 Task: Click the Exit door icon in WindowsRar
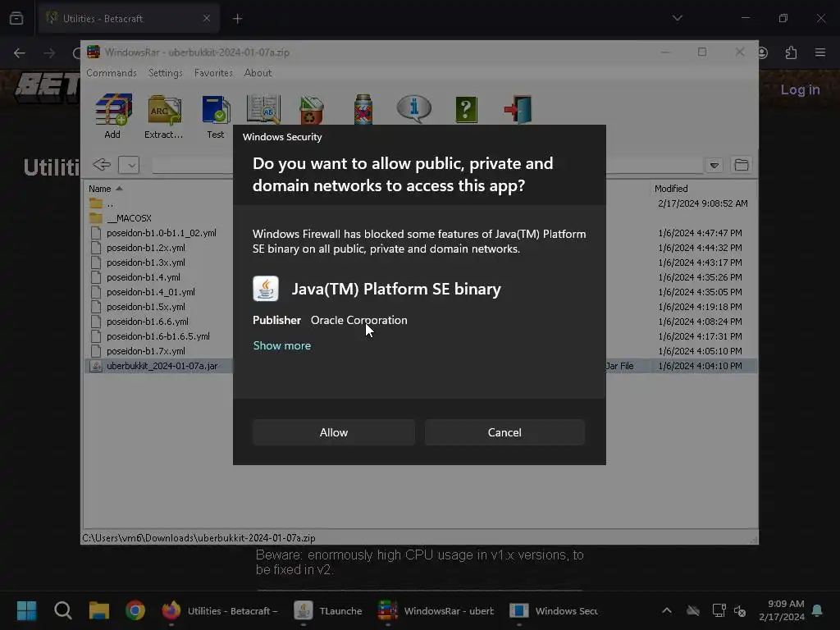click(x=518, y=109)
